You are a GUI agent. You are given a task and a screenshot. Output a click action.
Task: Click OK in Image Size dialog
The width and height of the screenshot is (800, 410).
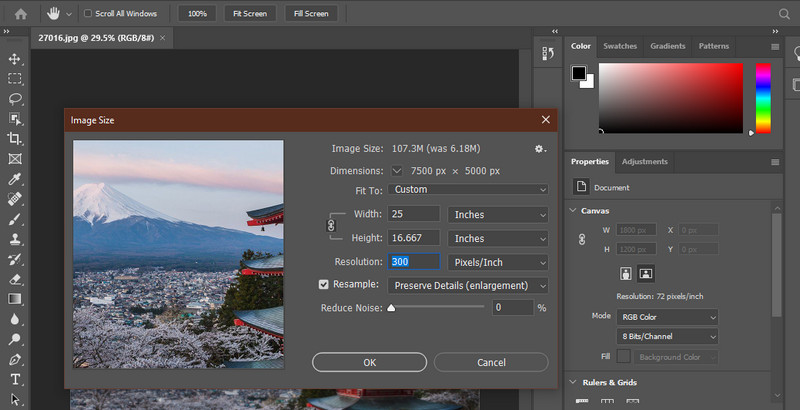tap(369, 362)
